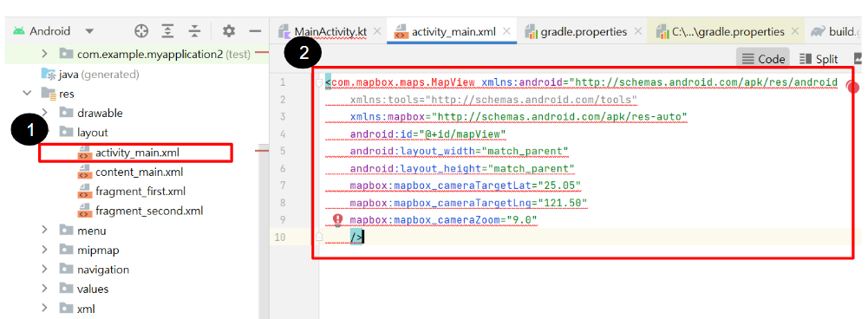Click the xmlns:mapbox namespace line

pos(519,117)
